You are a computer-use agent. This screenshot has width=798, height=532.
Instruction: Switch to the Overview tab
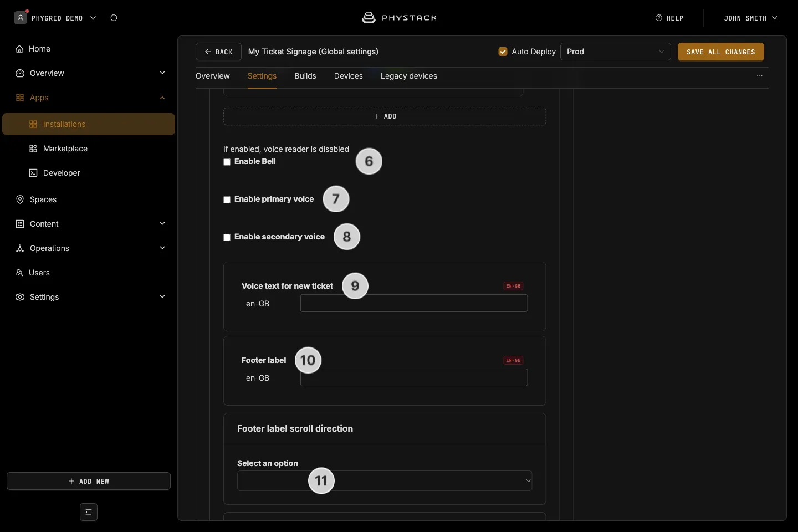213,76
